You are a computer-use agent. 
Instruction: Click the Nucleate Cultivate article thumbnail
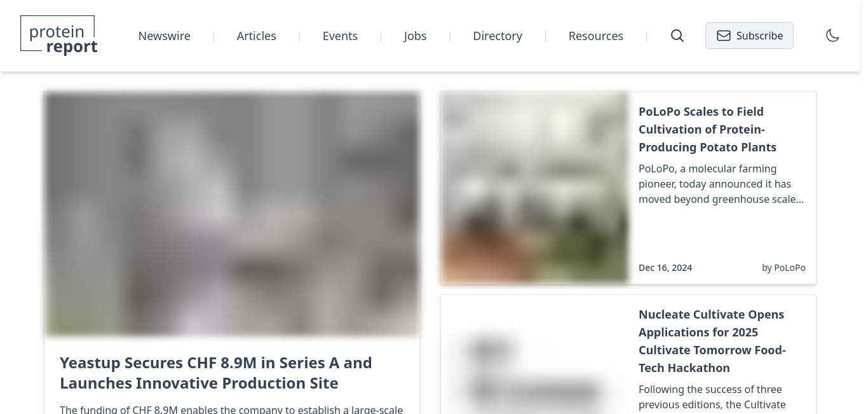[534, 354]
